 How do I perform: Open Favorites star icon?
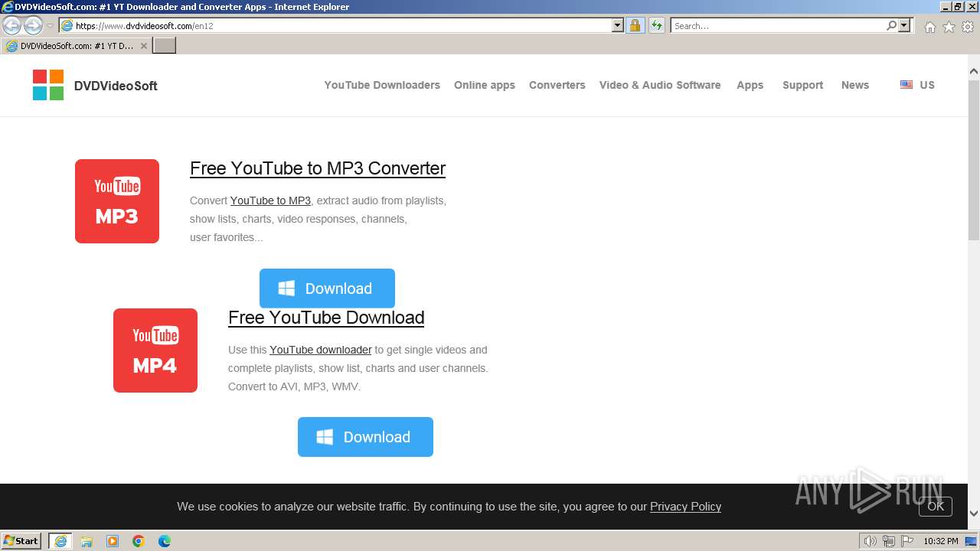coord(949,27)
